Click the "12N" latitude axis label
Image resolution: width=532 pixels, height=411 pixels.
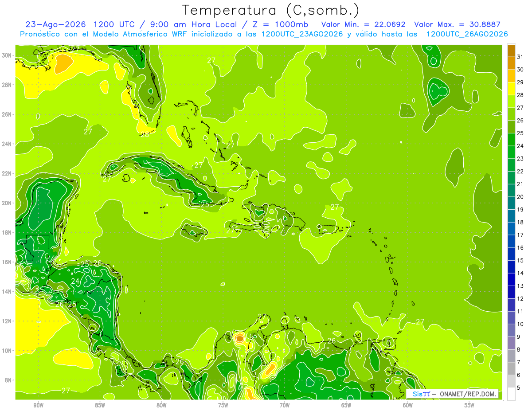tap(7, 321)
